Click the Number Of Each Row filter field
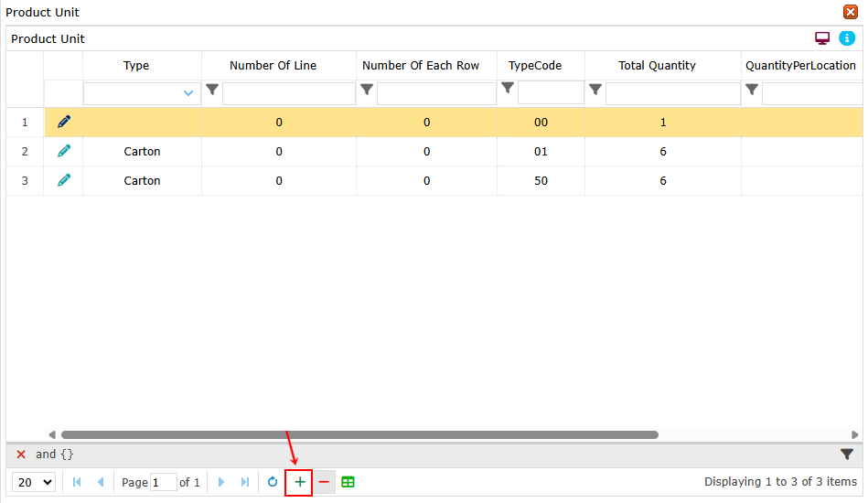This screenshot has height=503, width=868. [436, 93]
